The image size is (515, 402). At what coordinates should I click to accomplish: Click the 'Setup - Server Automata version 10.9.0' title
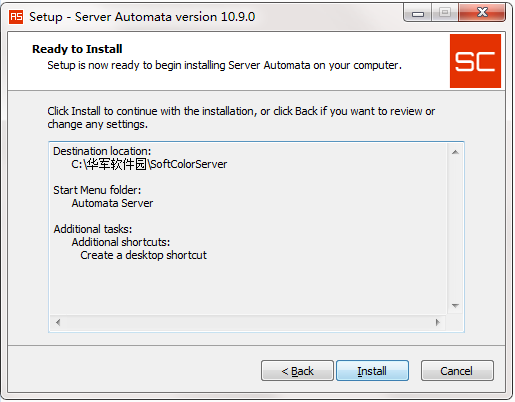[x=142, y=17]
